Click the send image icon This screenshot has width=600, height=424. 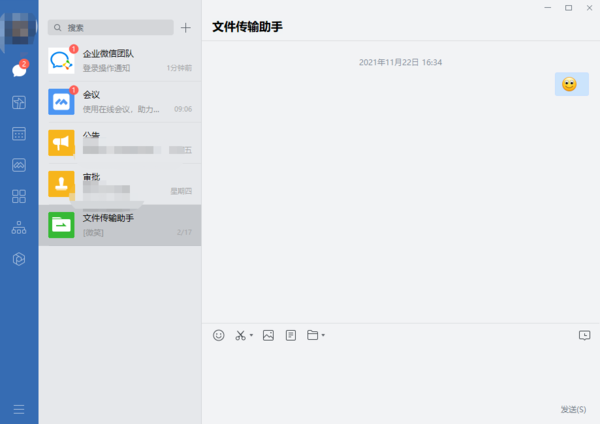(268, 335)
